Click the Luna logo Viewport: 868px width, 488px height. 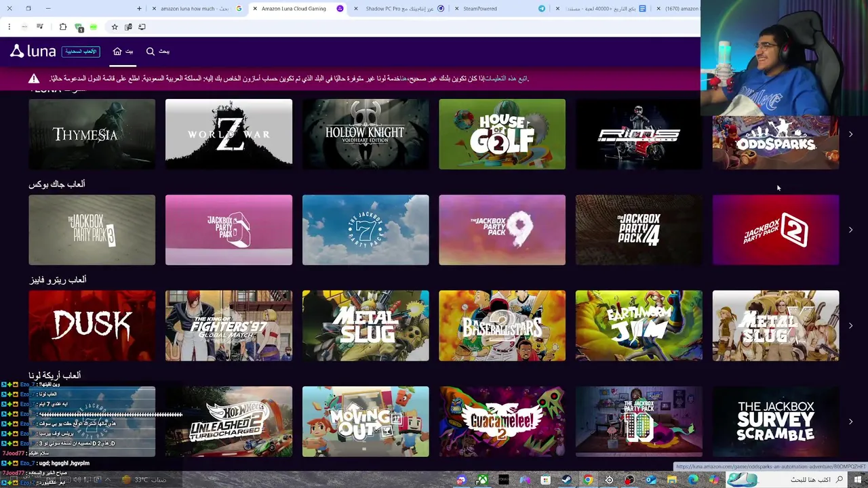coord(33,52)
